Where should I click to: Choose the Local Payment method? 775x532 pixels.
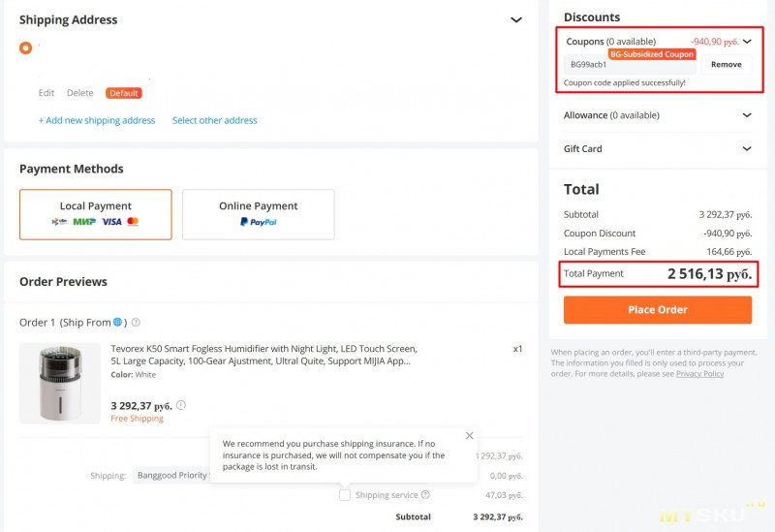[96, 214]
